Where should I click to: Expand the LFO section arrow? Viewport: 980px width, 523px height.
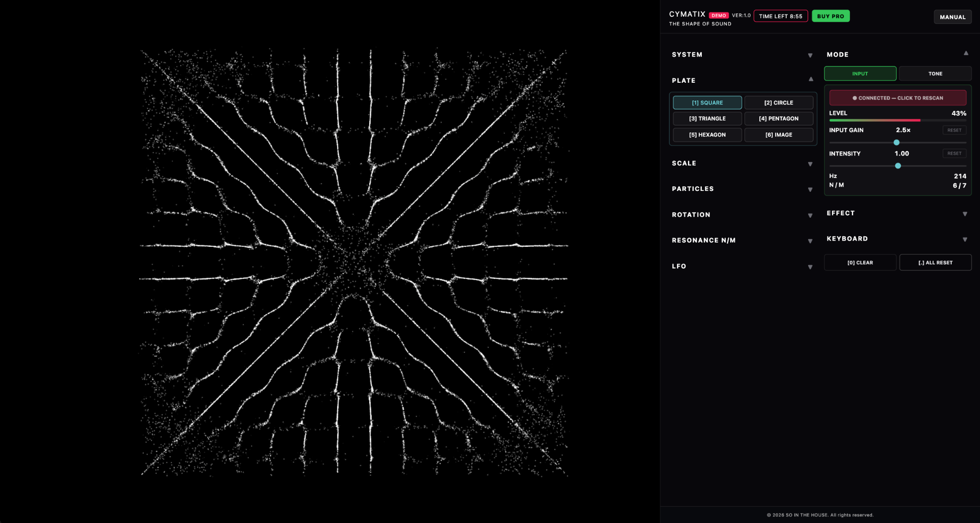810,267
